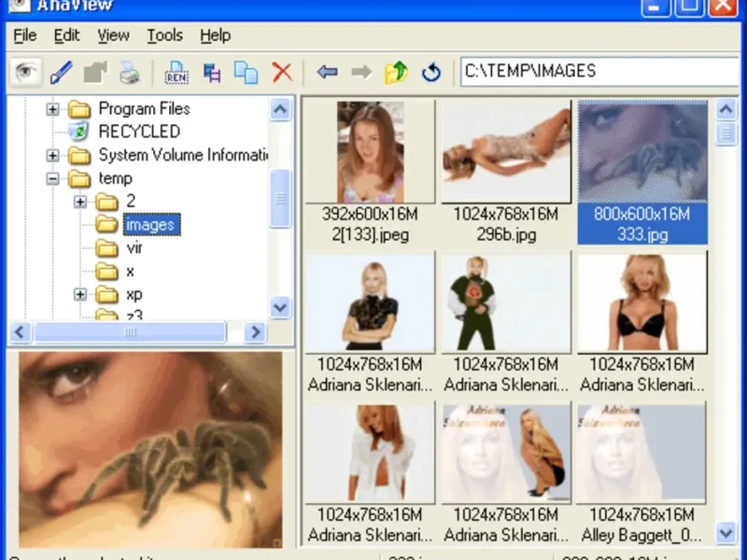Image resolution: width=747 pixels, height=560 pixels.
Task: Click the Refresh circular arrow icon
Action: (x=431, y=73)
